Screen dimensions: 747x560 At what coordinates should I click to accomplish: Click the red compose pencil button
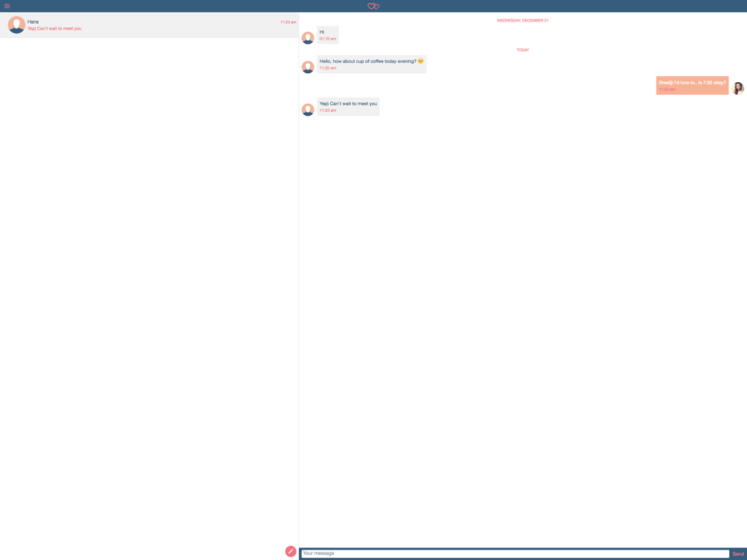[x=291, y=551]
